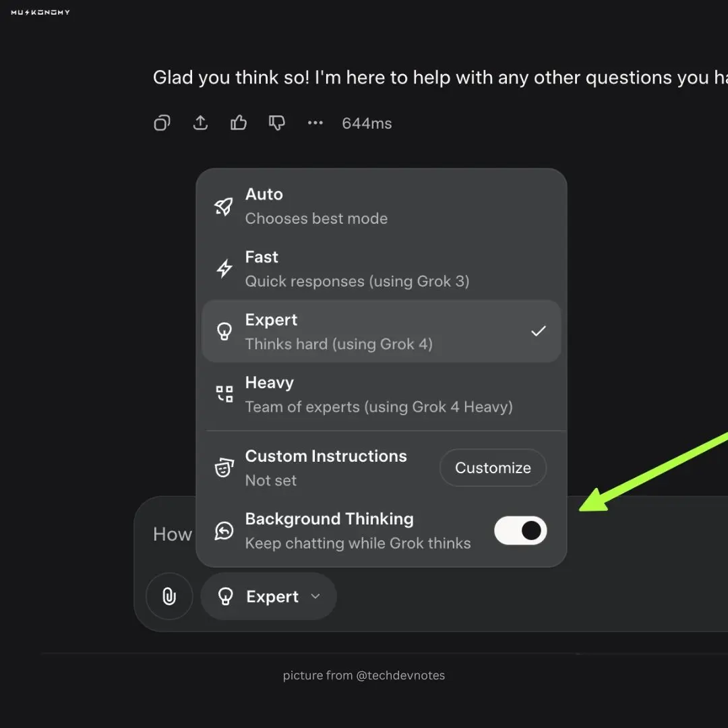
Task: Click the 'Custom Instructions' title
Action: pos(326,456)
